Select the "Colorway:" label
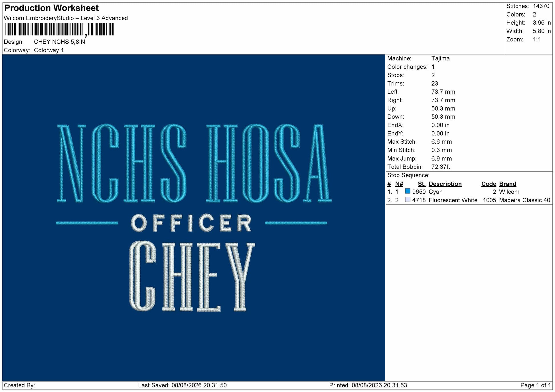Screen dimensions: 555x392 [x=17, y=50]
